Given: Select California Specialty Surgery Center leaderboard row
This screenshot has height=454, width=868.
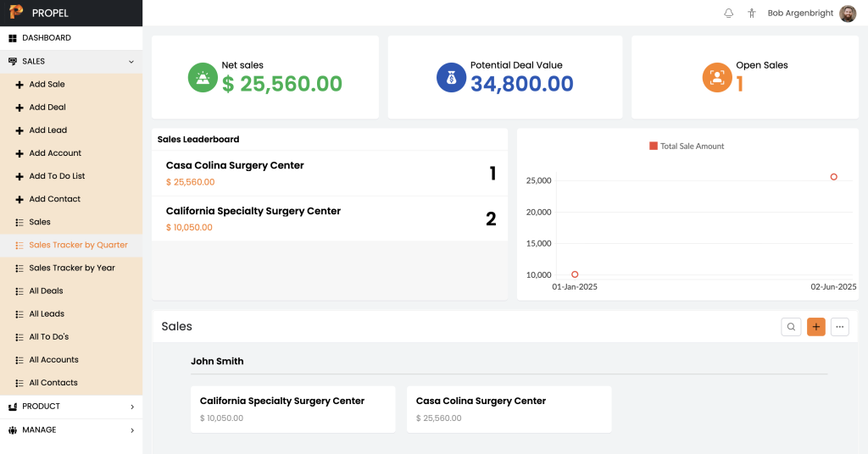Looking at the screenshot, I should [329, 219].
